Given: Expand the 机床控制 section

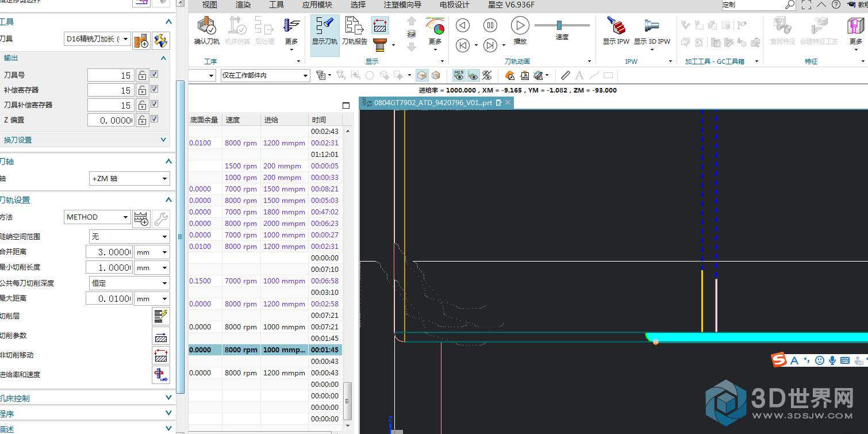Looking at the screenshot, I should pyautogui.click(x=86, y=398).
